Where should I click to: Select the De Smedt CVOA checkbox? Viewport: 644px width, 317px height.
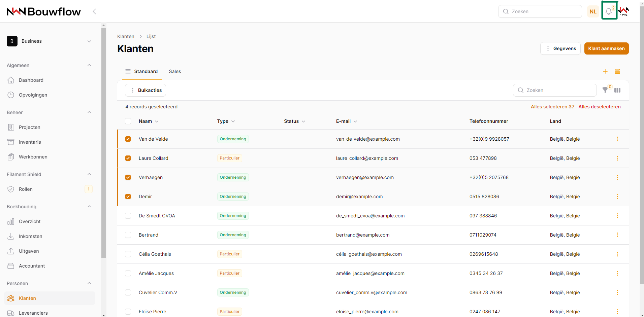pyautogui.click(x=128, y=216)
